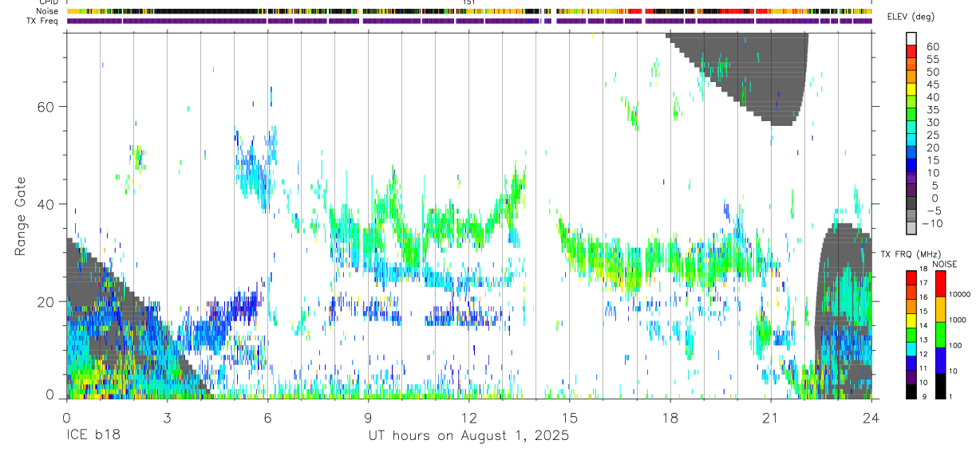
Task: Click the 'NOISE' legend title
Action: click(x=944, y=264)
